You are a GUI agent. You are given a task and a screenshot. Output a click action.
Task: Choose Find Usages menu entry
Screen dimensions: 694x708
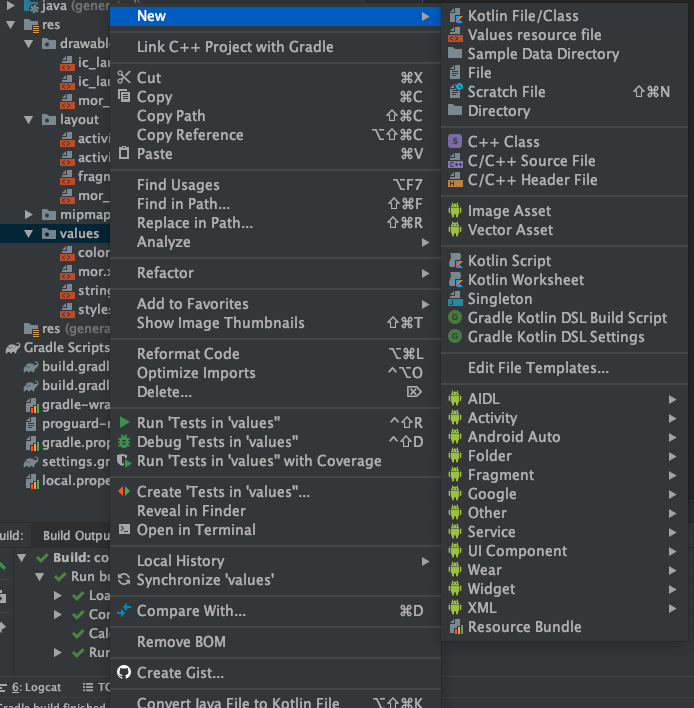(275, 184)
